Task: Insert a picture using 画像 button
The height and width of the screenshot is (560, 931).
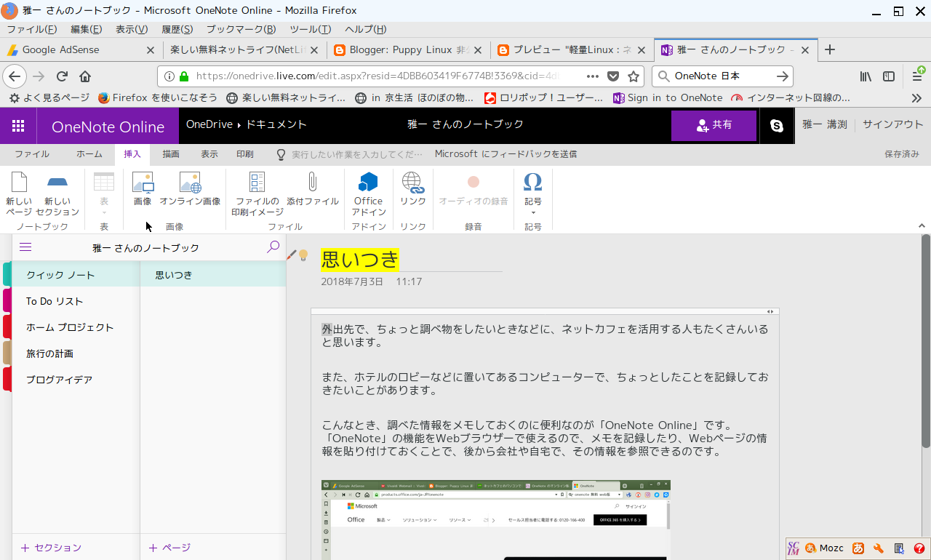Action: pos(143,190)
